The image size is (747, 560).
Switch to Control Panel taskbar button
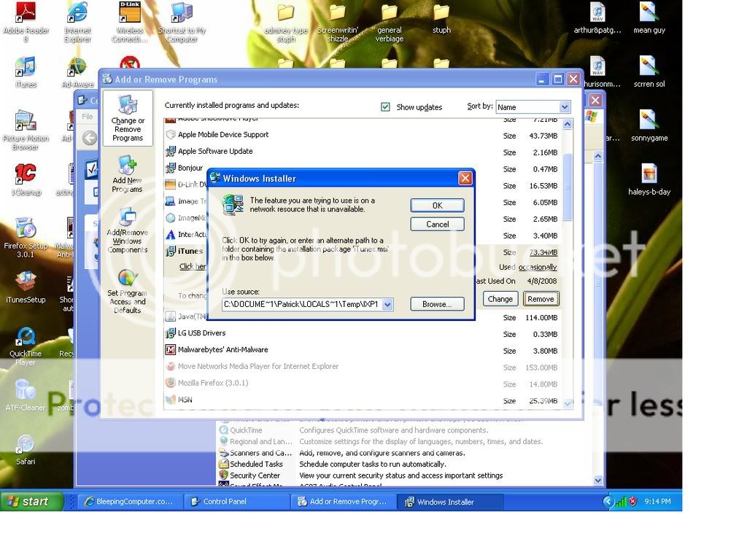pos(237,502)
